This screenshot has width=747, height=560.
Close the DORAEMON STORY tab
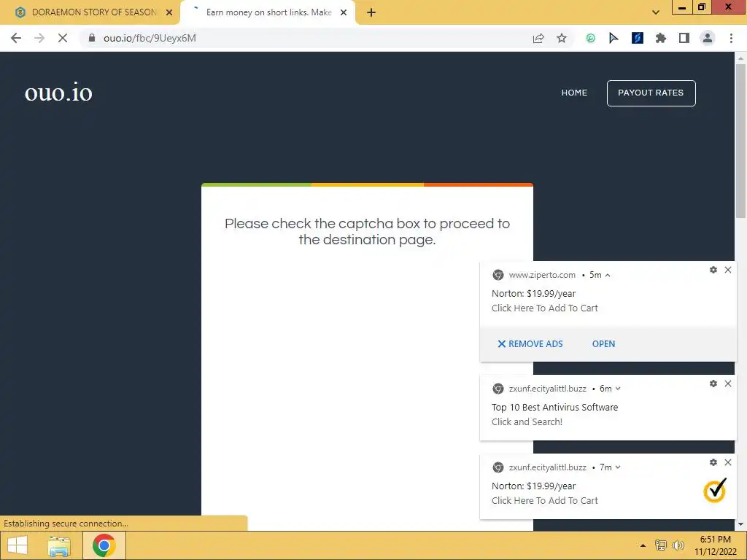[x=169, y=12]
